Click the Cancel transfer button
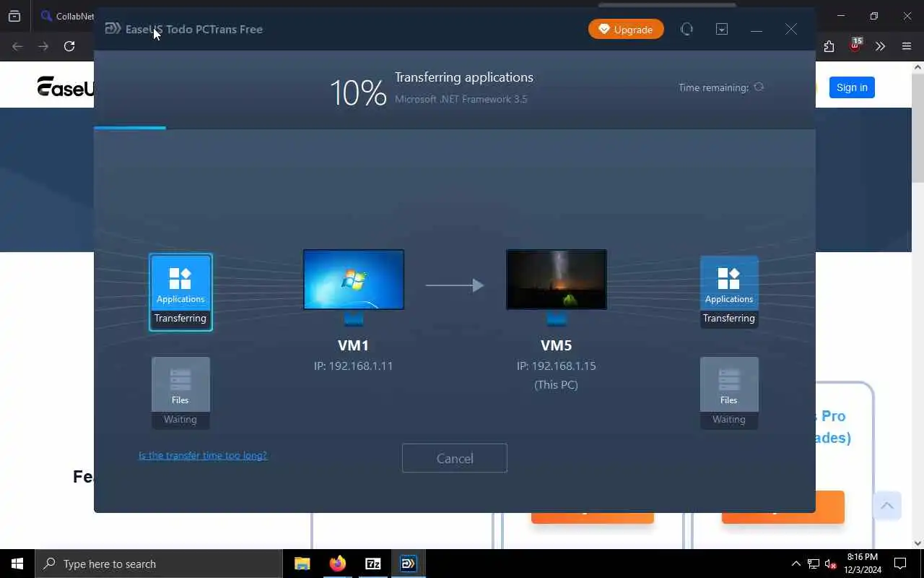Screen dimensions: 924x578 pos(455,458)
